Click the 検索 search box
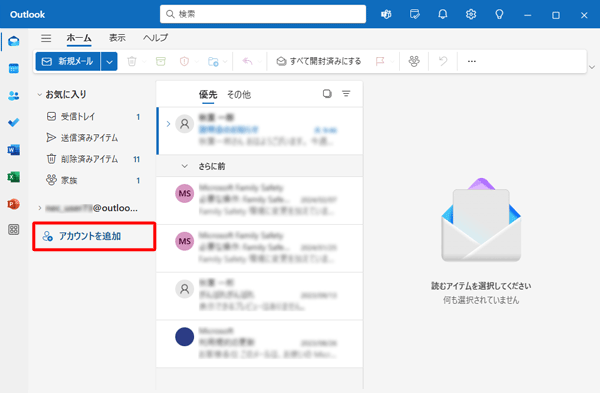This screenshot has width=600, height=393. pos(263,14)
